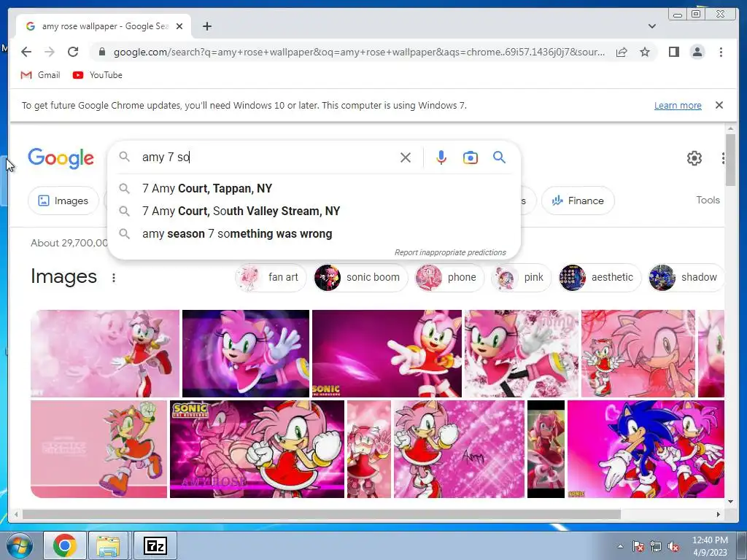Go to the Google homepage via logo
Screen dimensions: 747x560
pos(61,158)
